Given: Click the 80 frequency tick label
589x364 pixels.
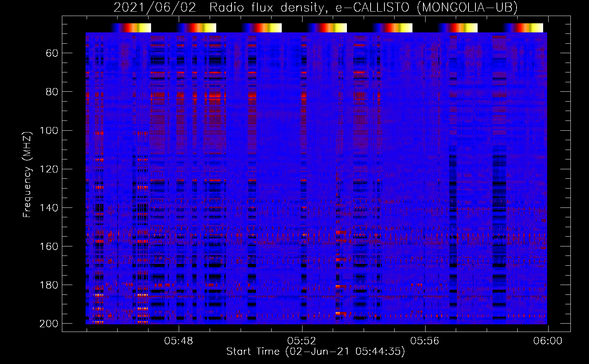Looking at the screenshot, I should 52,92.
